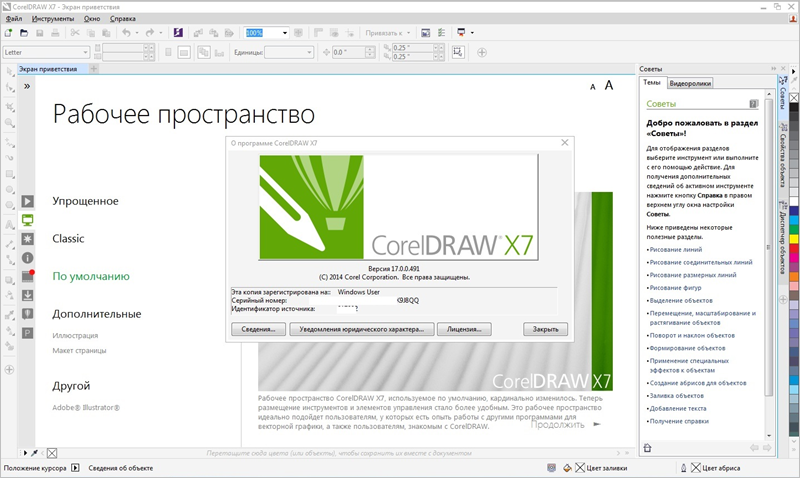Select the Темы tab in Hints
This screenshot has width=800, height=478.
click(x=652, y=82)
